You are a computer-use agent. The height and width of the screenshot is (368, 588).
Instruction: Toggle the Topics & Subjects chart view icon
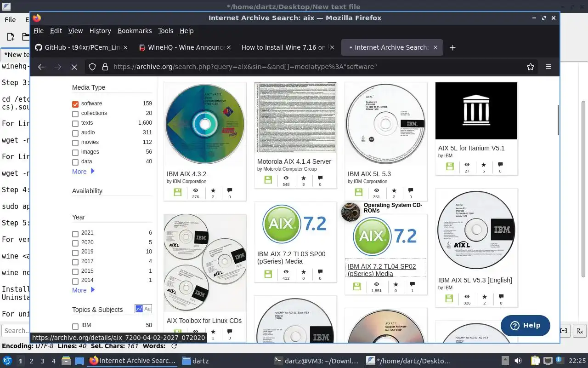pos(138,309)
